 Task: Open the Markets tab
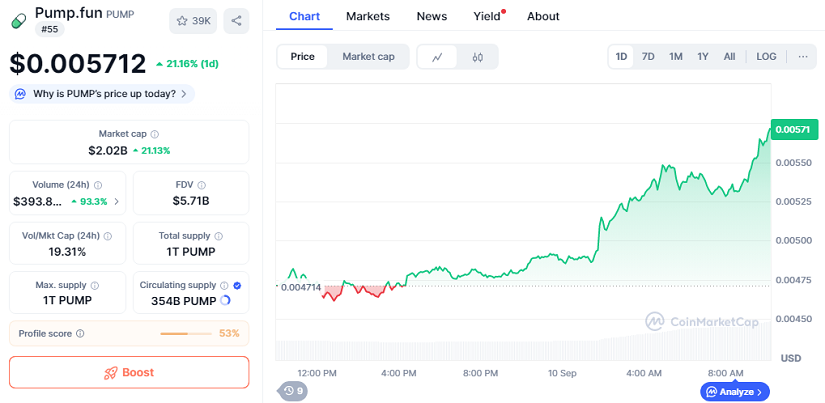pyautogui.click(x=368, y=16)
